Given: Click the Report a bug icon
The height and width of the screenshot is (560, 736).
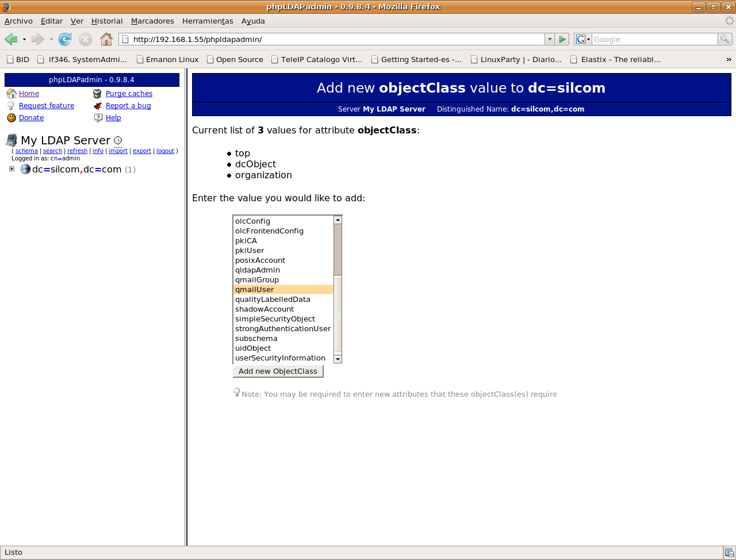Looking at the screenshot, I should [x=97, y=106].
